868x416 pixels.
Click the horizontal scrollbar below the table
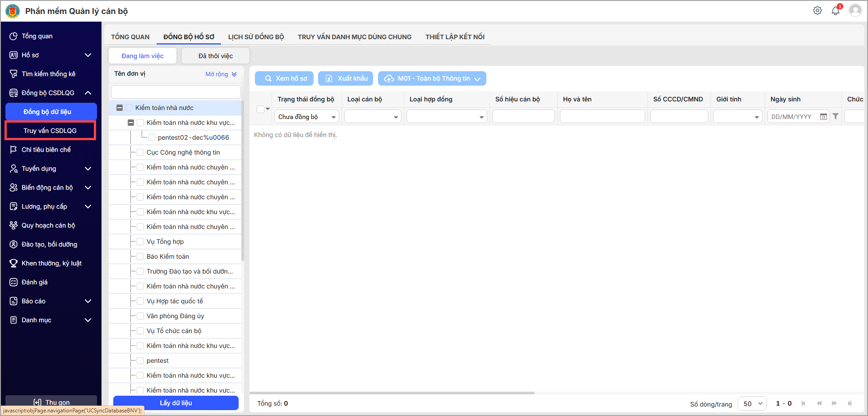392,393
